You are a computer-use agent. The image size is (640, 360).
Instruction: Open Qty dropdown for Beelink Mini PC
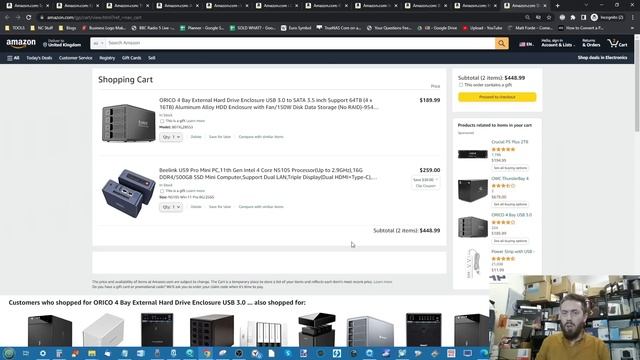pyautogui.click(x=171, y=207)
